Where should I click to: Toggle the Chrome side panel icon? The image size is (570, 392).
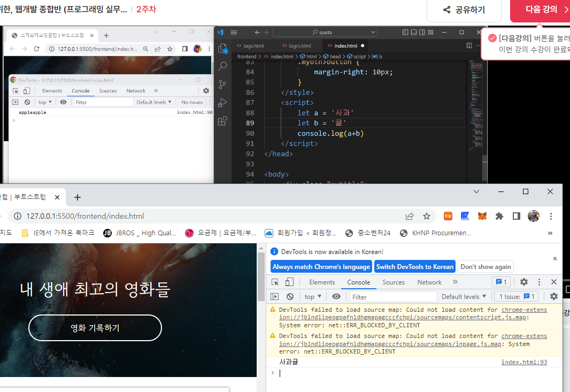[x=516, y=216]
